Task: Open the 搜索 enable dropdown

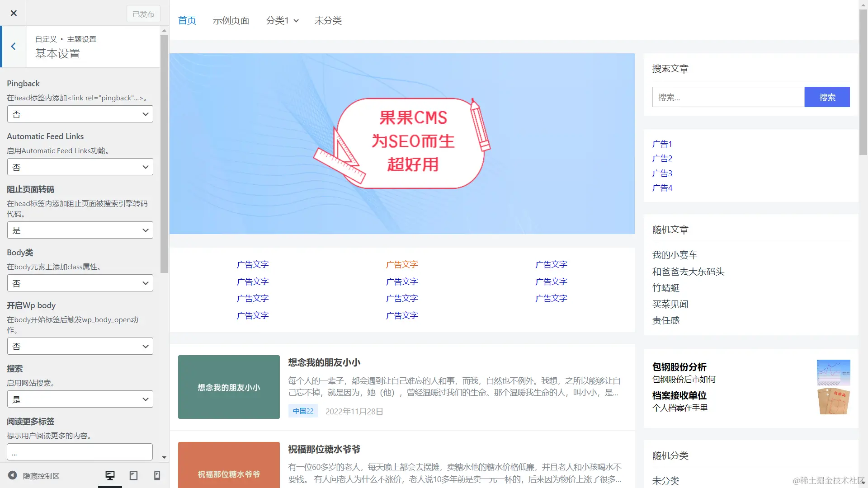Action: click(80, 399)
